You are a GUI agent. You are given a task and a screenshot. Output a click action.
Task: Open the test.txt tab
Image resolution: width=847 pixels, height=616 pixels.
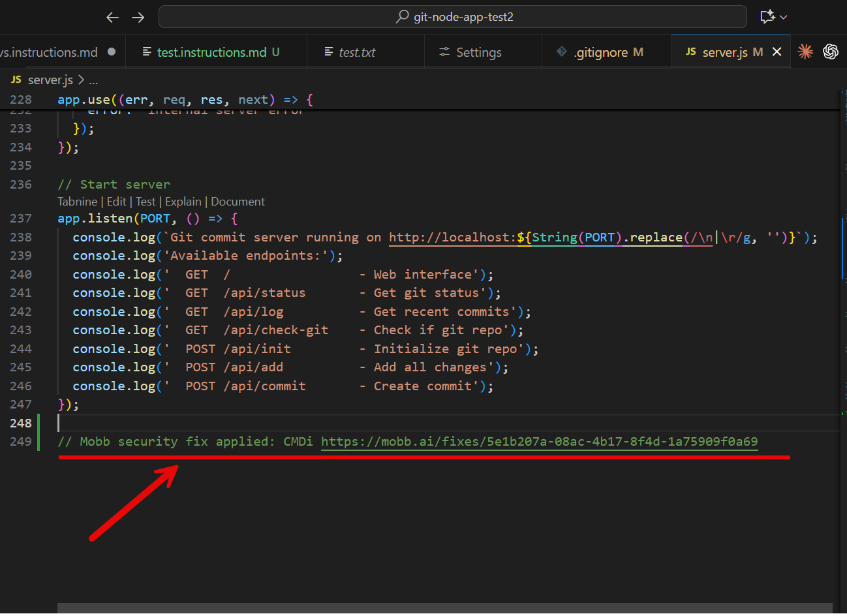(356, 52)
